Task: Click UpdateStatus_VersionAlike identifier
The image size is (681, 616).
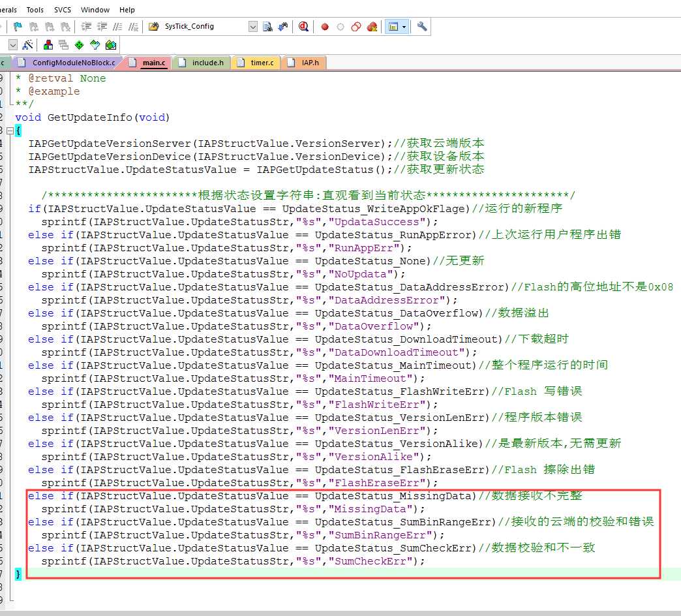Action: (396, 444)
